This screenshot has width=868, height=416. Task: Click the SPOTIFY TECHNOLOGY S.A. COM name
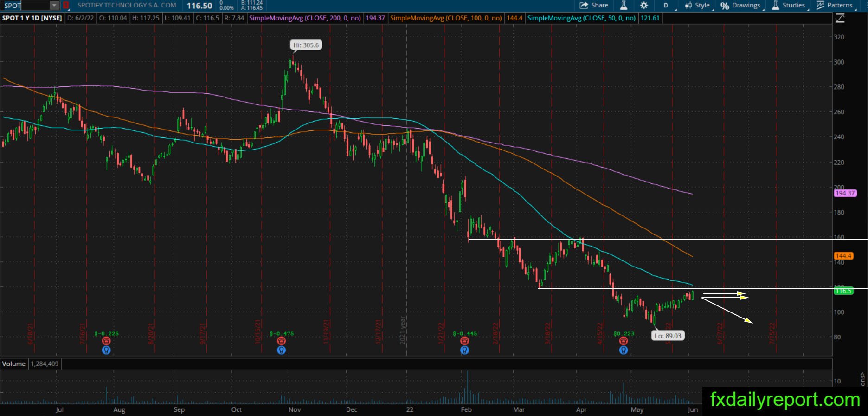[127, 6]
